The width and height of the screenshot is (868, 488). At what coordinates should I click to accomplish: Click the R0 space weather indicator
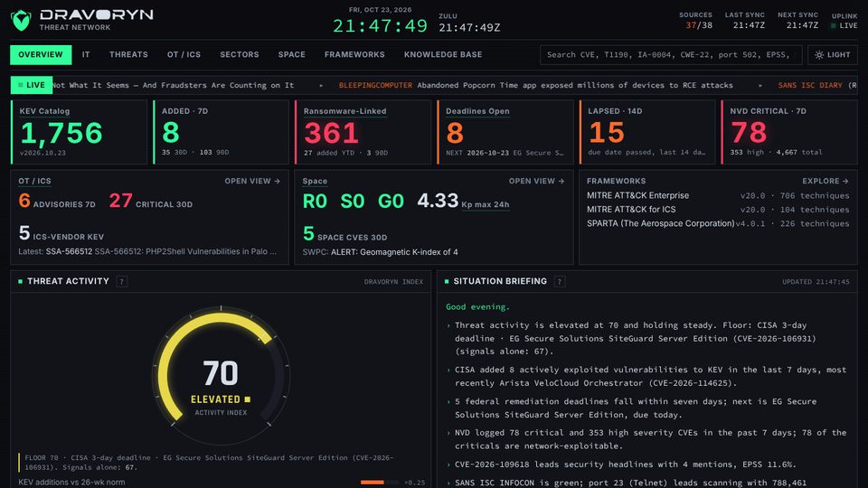pyautogui.click(x=315, y=202)
